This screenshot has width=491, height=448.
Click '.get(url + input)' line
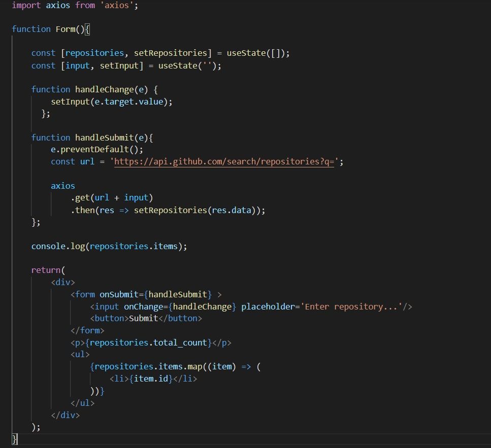[x=112, y=198]
